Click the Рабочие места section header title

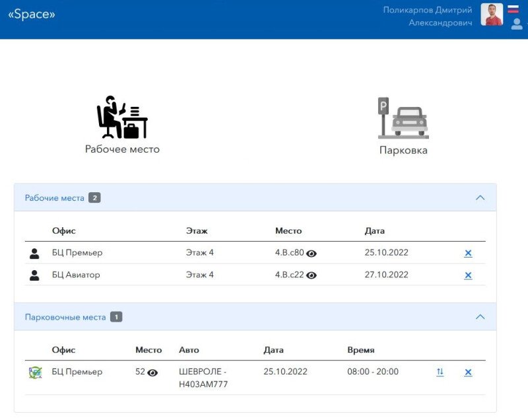click(x=55, y=197)
